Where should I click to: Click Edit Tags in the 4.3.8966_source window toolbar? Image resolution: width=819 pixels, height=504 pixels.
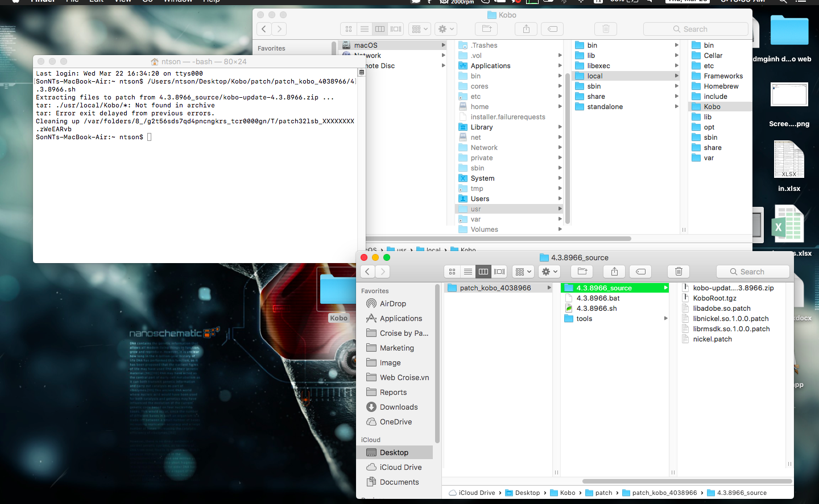(641, 272)
